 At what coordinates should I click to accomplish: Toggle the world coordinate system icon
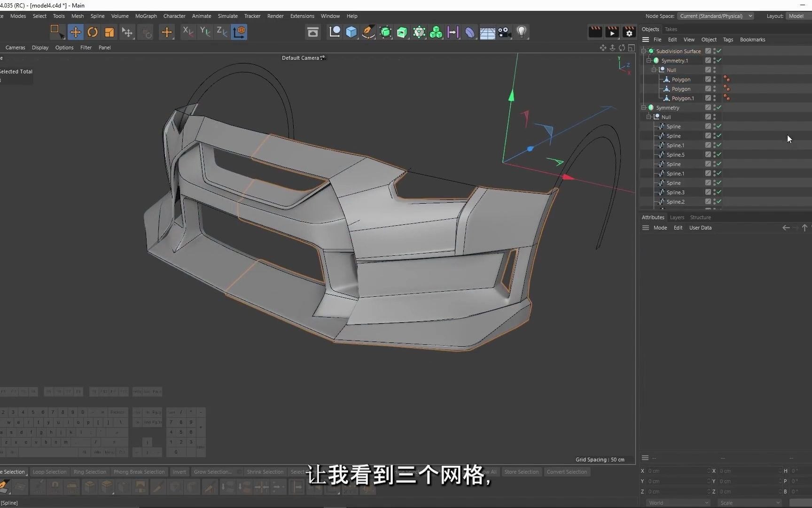click(239, 32)
